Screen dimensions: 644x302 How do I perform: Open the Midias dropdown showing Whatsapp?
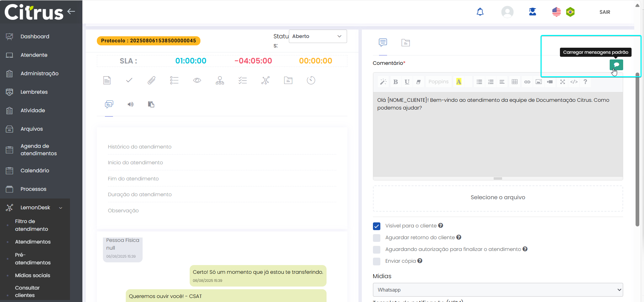pyautogui.click(x=498, y=290)
